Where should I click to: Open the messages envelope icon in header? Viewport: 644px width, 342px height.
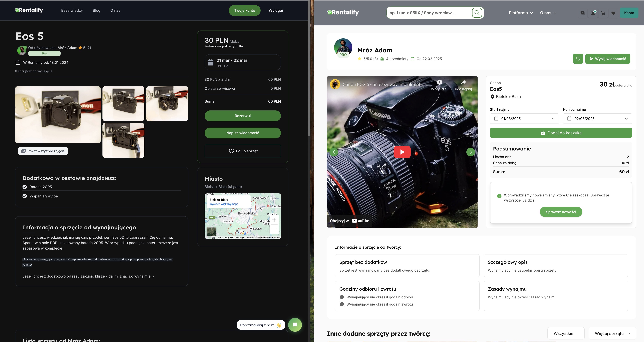click(582, 13)
